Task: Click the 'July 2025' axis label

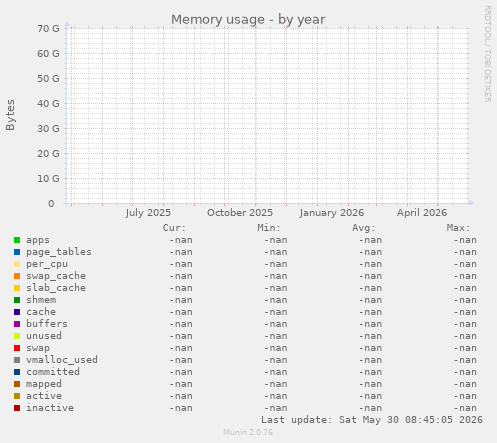Action: [148, 213]
